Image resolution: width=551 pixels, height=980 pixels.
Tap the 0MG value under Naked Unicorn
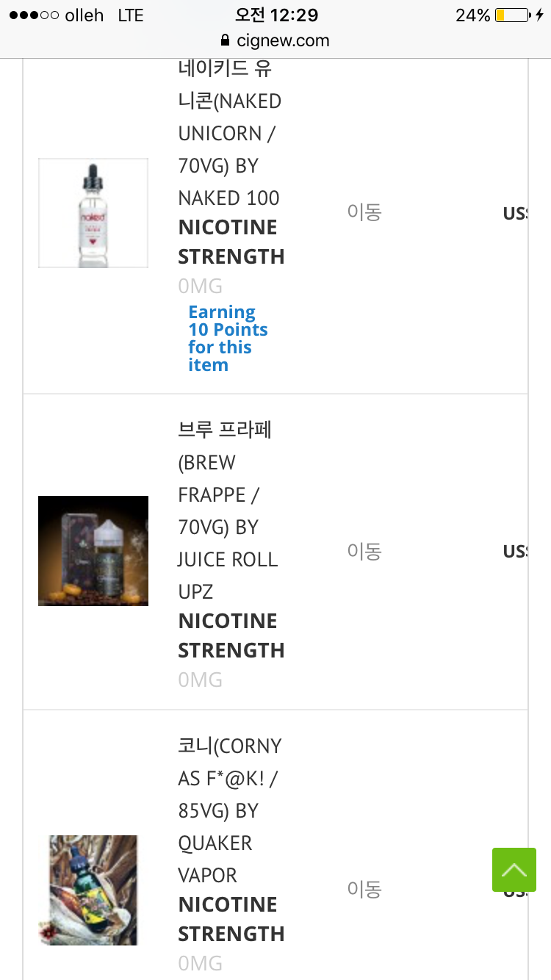(200, 286)
